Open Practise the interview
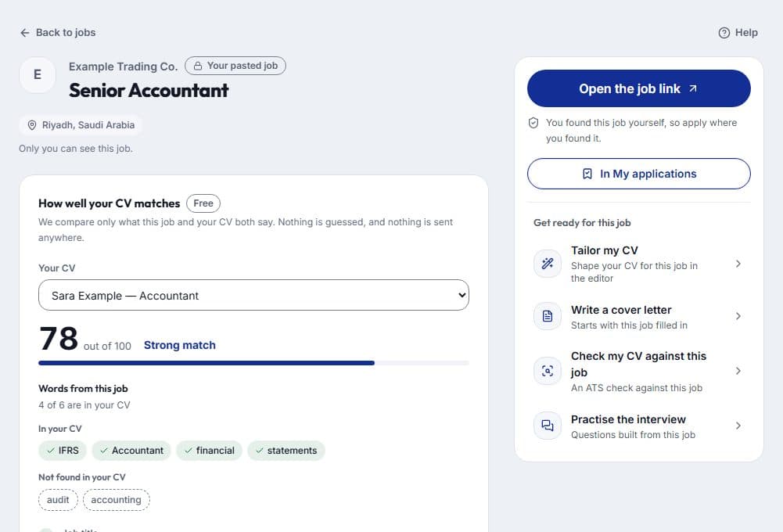The image size is (783, 532). [639, 426]
